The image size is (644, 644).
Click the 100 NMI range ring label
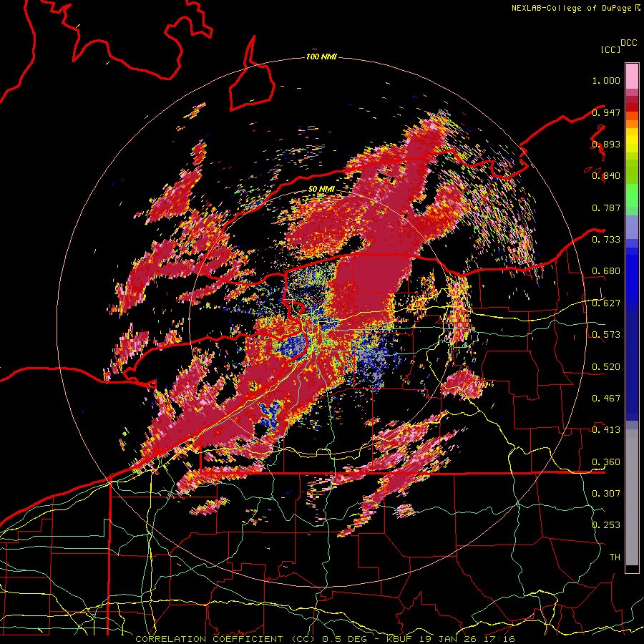(321, 57)
